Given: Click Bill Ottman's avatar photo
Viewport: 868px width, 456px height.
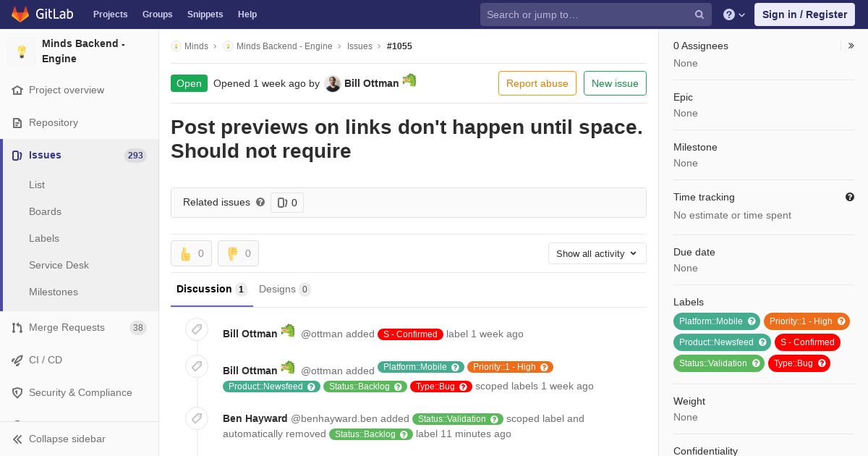Looking at the screenshot, I should click(333, 84).
